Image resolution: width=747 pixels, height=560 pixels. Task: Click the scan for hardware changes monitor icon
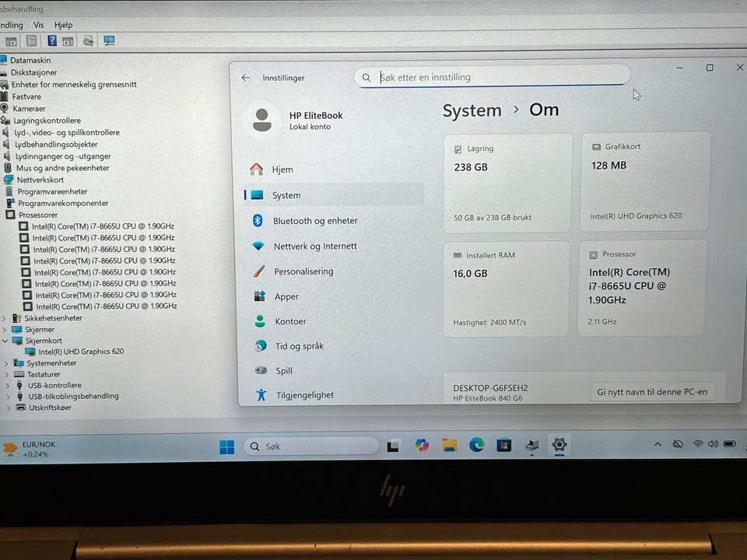pos(109,41)
